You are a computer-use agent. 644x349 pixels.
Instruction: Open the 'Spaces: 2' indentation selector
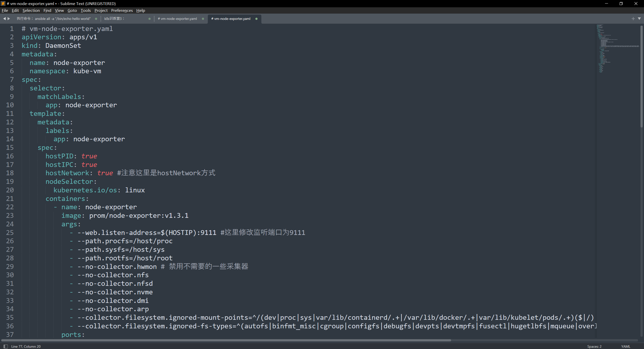594,346
